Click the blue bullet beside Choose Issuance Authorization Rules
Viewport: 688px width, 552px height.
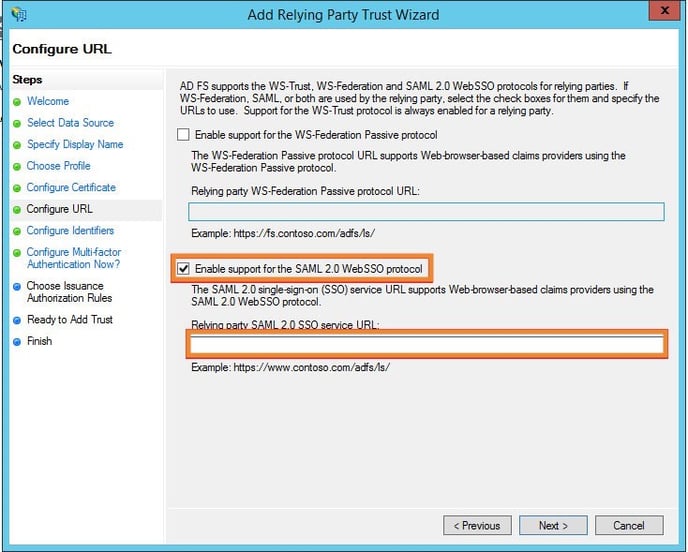[x=17, y=287]
